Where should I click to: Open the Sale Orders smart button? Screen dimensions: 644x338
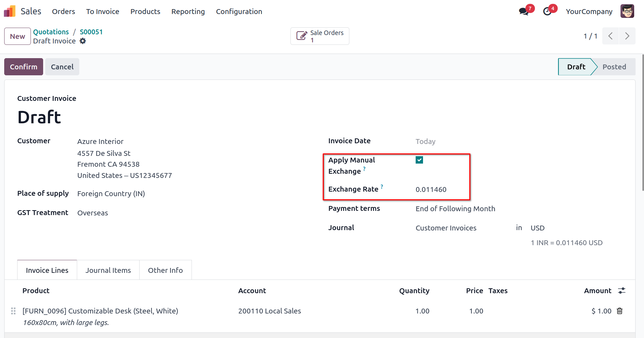[x=320, y=36]
